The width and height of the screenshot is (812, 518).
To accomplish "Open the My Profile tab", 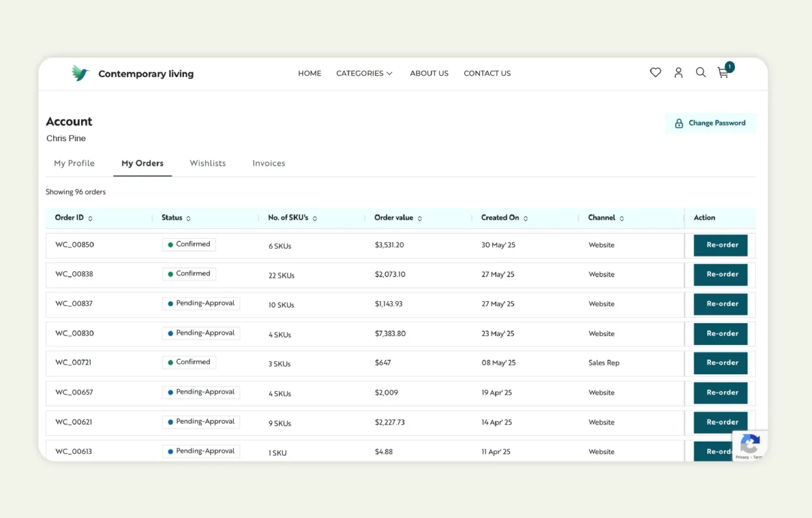I will tap(74, 163).
